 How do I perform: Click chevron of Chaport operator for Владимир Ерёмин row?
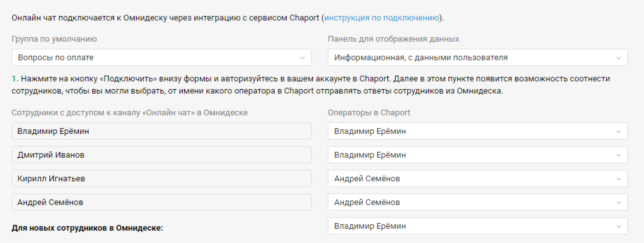619,131
